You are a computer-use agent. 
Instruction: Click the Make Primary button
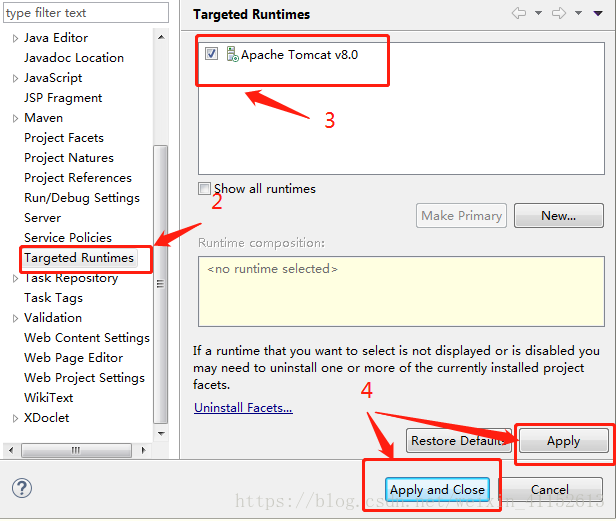tap(461, 215)
